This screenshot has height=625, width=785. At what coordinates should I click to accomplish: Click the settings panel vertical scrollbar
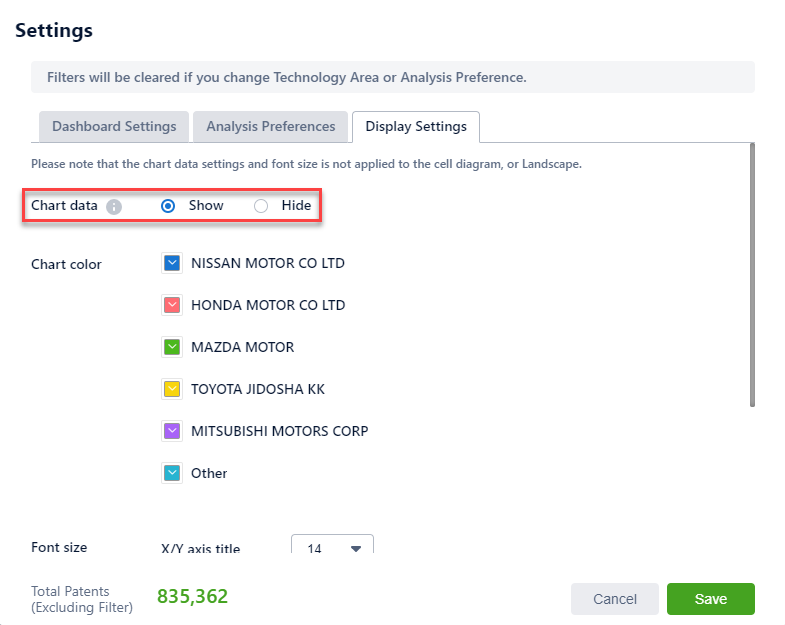(751, 275)
